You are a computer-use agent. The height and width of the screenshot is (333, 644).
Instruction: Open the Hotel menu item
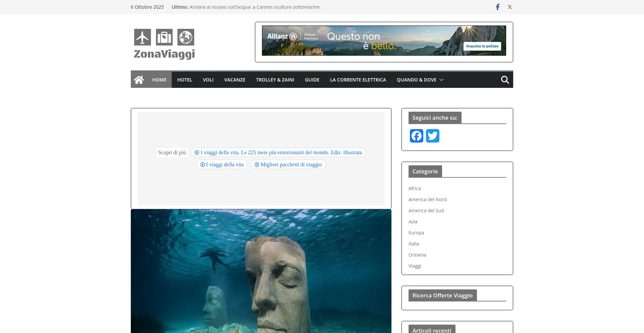[184, 80]
